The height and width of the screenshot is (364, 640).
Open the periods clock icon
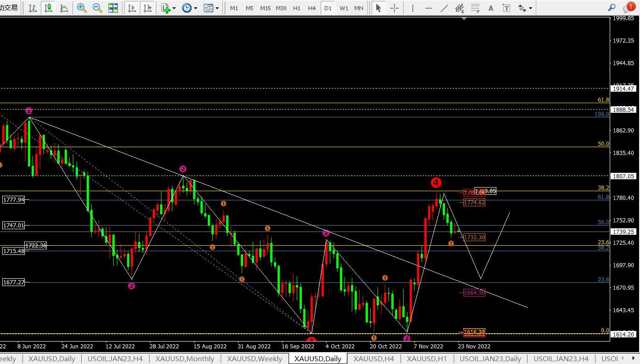point(187,8)
